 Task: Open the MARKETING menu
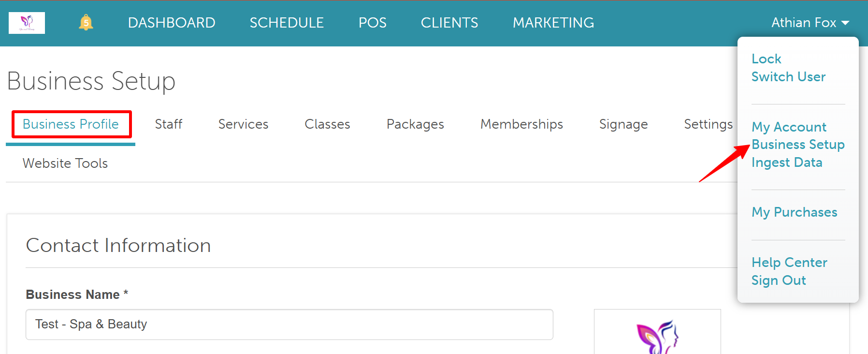pos(553,23)
